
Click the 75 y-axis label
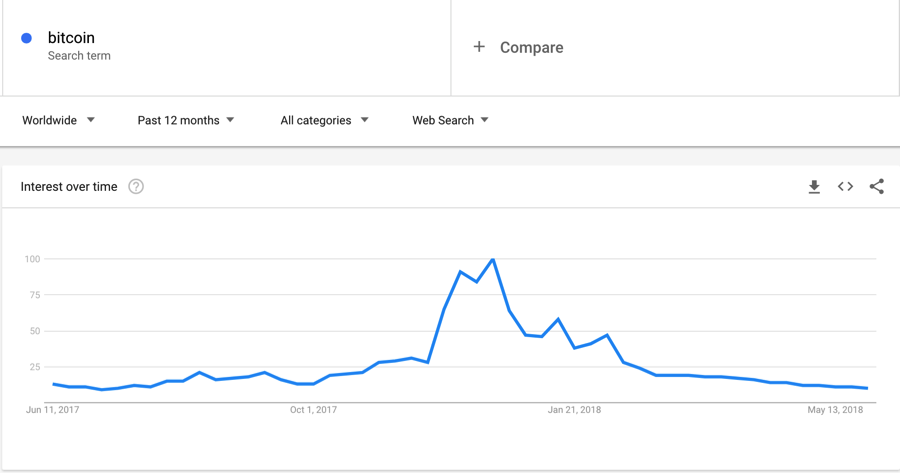click(x=33, y=295)
